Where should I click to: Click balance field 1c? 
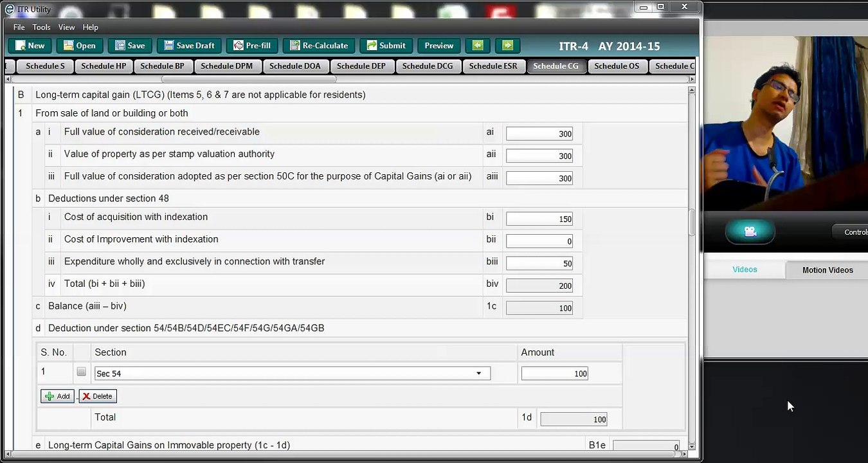tap(539, 308)
